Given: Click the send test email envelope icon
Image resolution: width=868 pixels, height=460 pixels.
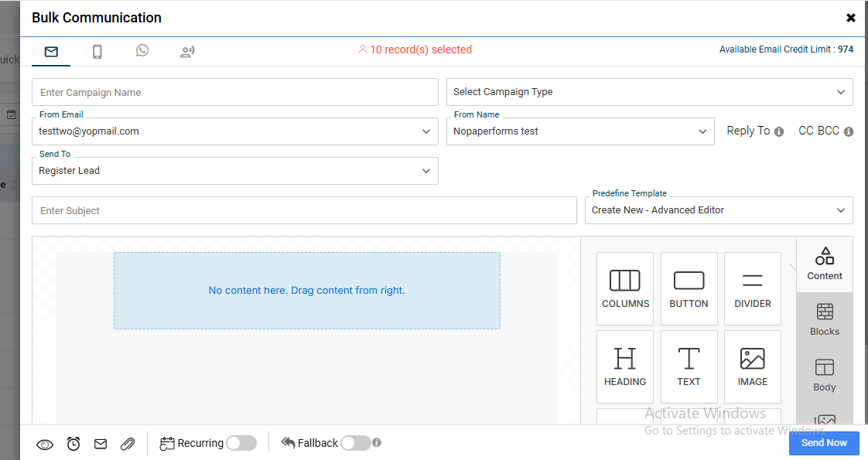Looking at the screenshot, I should coord(101,444).
